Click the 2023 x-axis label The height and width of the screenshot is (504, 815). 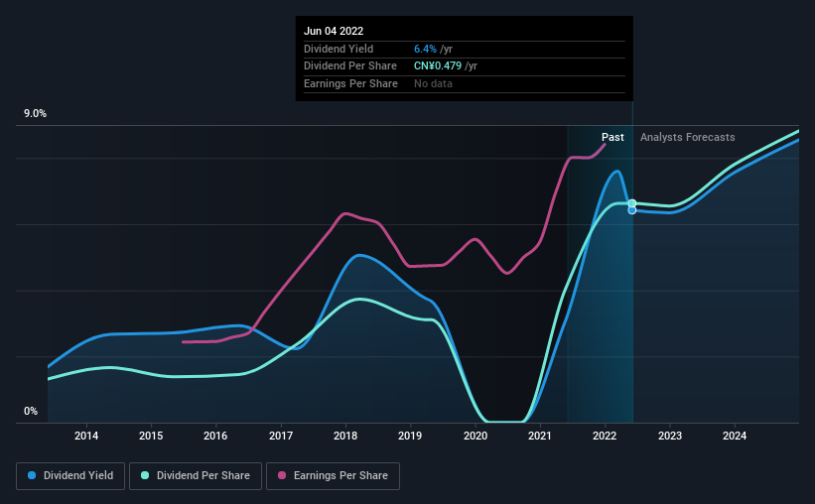(669, 436)
